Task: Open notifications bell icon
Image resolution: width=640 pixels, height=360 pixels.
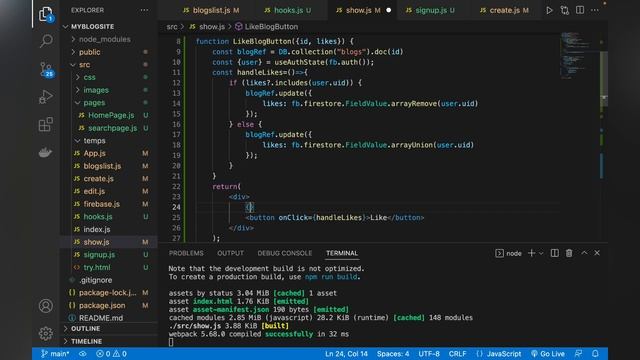Action: (x=595, y=354)
